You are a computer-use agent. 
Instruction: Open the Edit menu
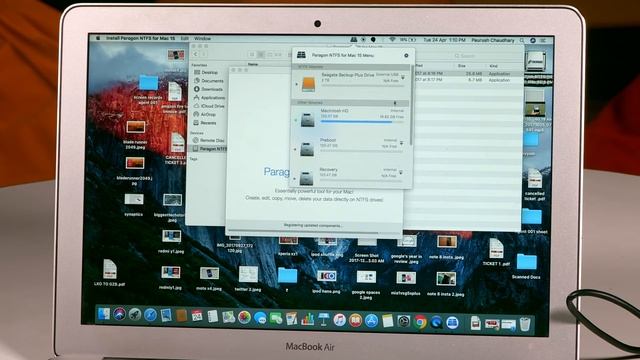pos(184,38)
